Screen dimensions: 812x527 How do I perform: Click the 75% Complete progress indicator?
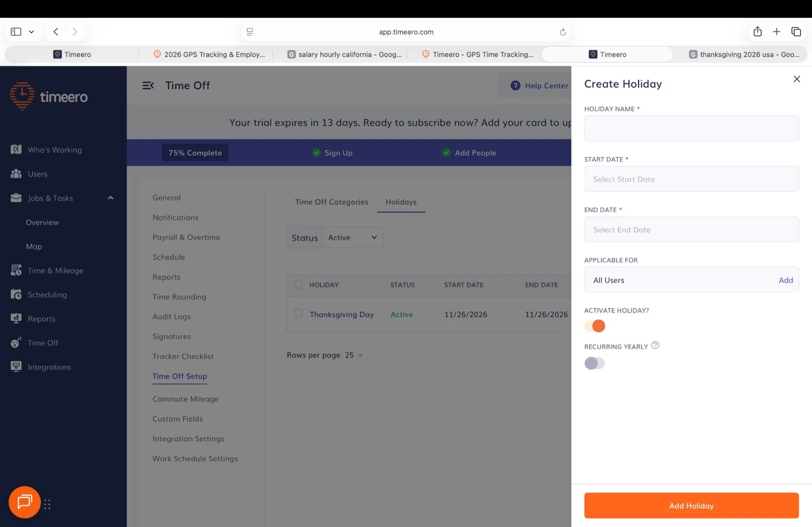195,153
